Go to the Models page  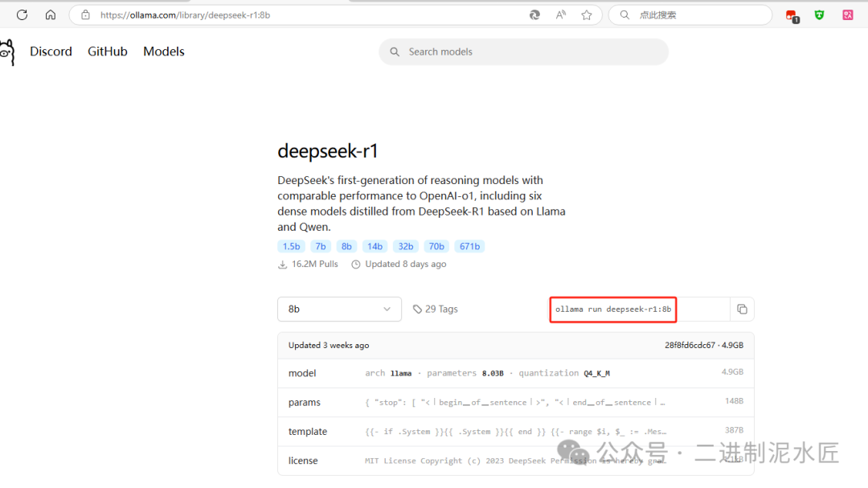[164, 51]
